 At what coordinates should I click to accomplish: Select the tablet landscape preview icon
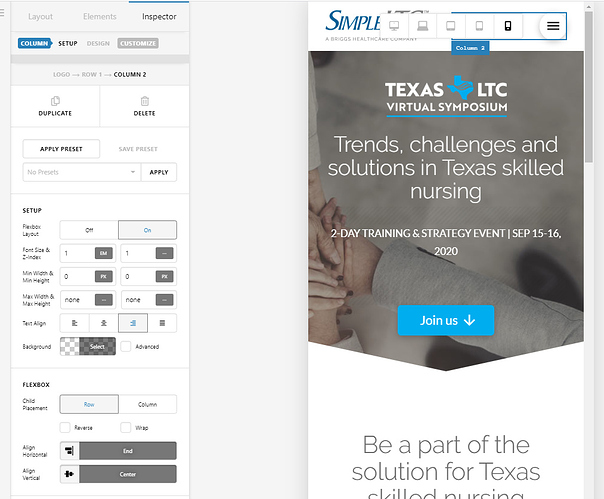pos(450,26)
